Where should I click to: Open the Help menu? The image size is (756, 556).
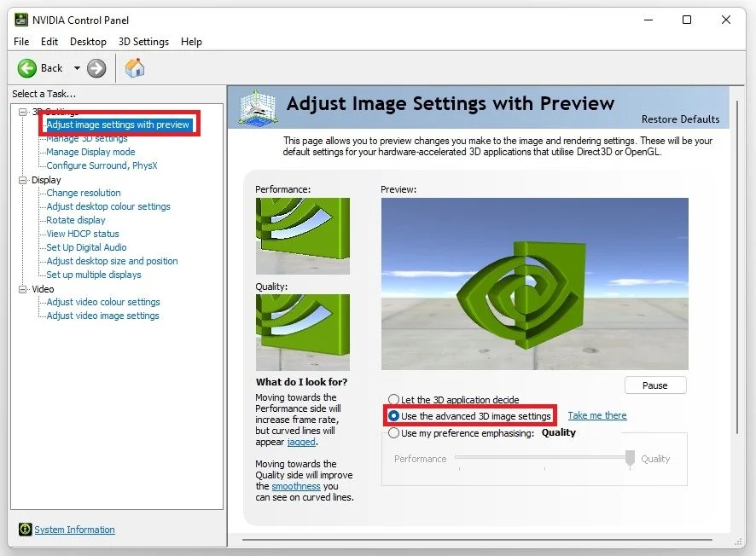pyautogui.click(x=191, y=42)
